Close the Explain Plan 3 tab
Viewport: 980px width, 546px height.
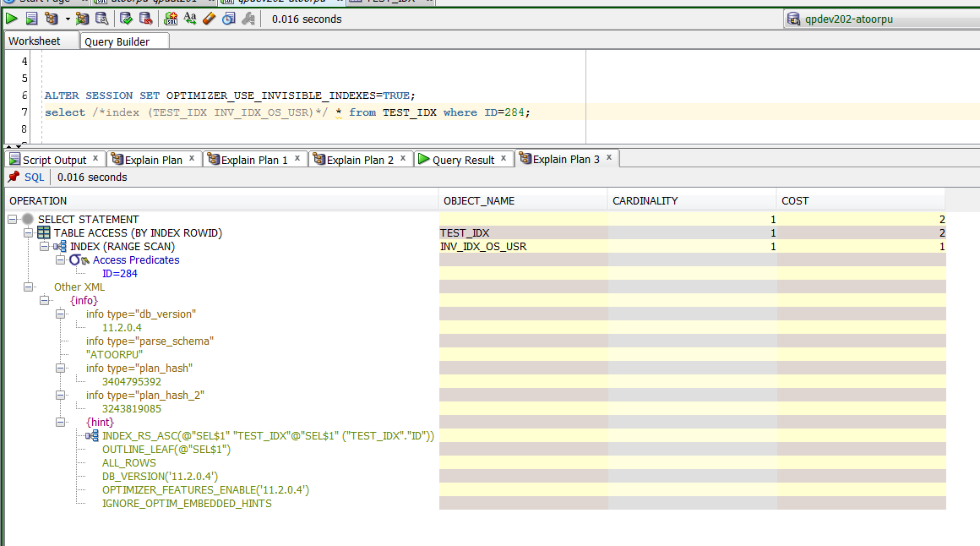(x=609, y=157)
